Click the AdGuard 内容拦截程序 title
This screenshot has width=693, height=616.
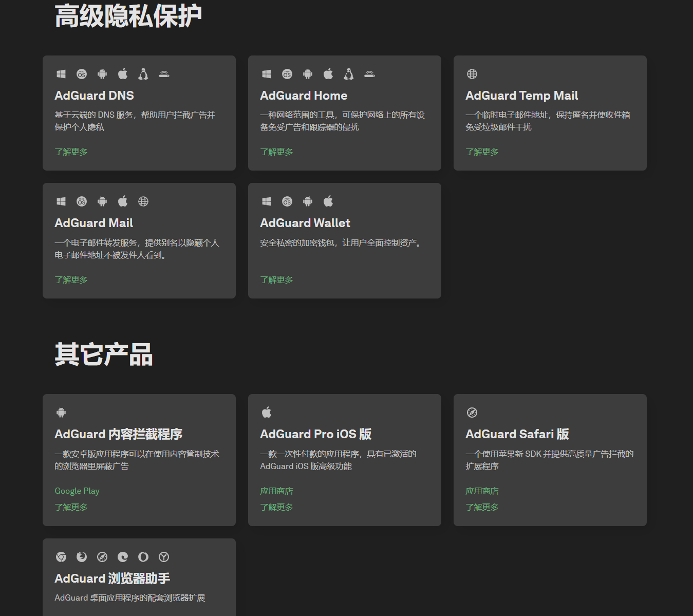click(119, 434)
